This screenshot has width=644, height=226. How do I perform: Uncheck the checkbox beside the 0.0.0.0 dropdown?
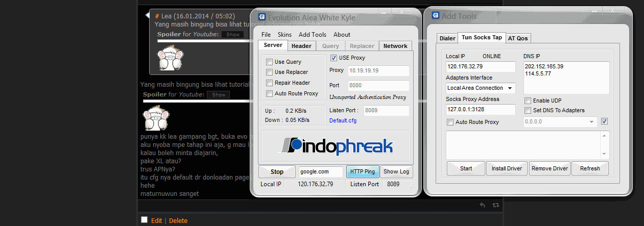click(x=605, y=121)
